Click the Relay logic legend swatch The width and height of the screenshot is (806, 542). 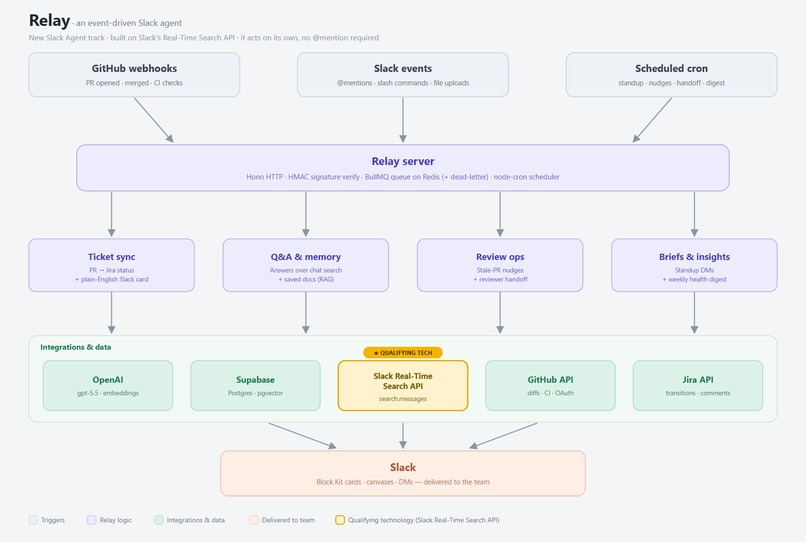pos(91,520)
